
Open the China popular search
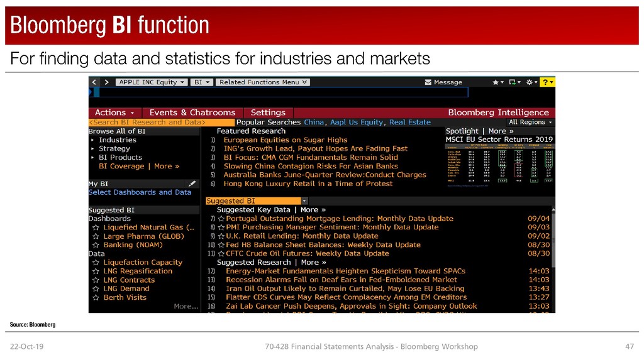(x=314, y=122)
